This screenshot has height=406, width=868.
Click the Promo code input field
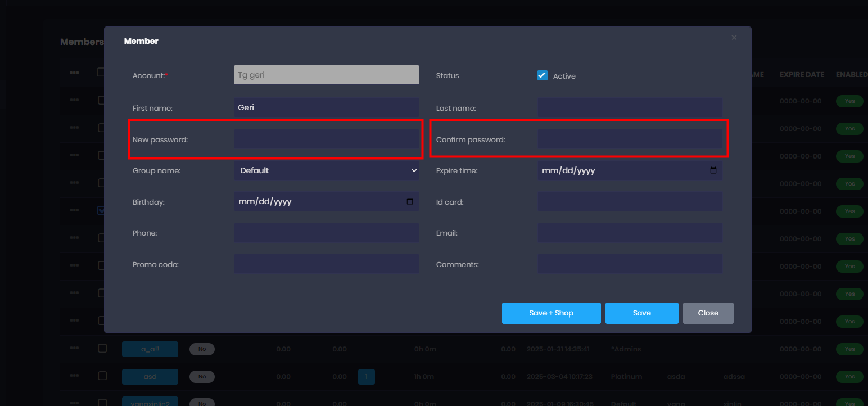(326, 264)
